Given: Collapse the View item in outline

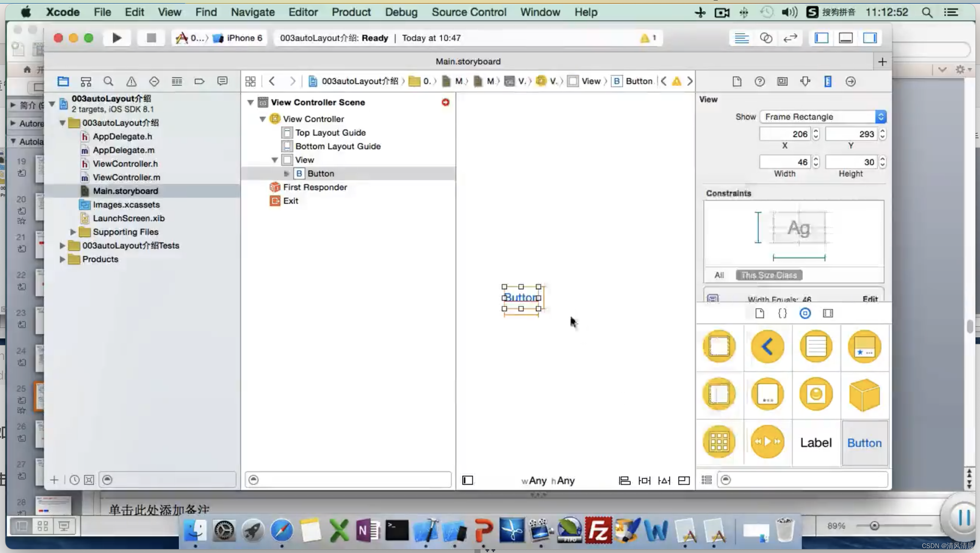Looking at the screenshot, I should [x=275, y=160].
